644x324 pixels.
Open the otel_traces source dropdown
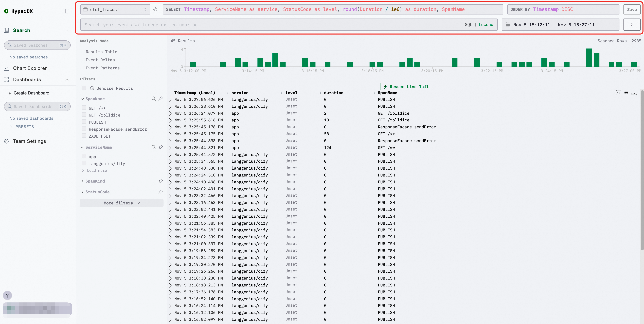coord(115,9)
